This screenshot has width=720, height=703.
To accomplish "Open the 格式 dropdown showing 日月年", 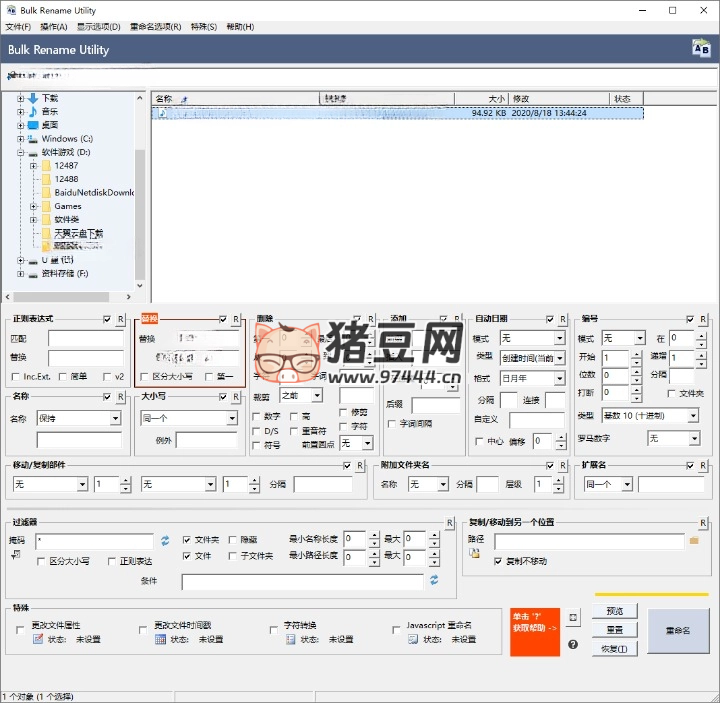I will click(532, 378).
